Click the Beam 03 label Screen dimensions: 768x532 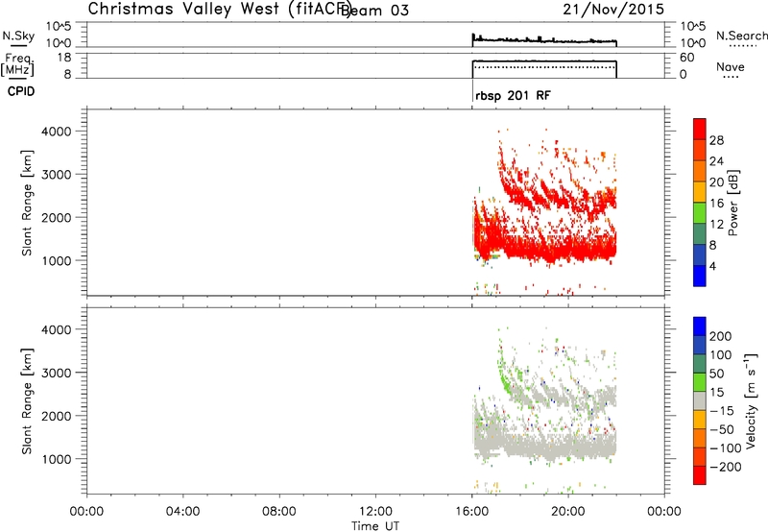click(x=374, y=10)
